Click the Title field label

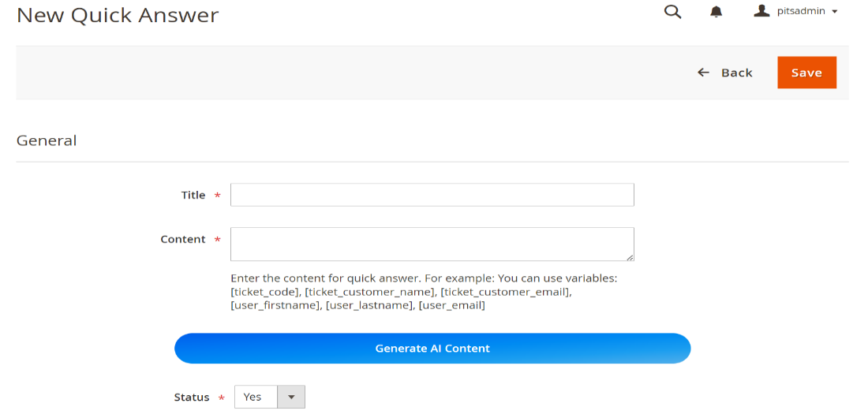pyautogui.click(x=193, y=195)
